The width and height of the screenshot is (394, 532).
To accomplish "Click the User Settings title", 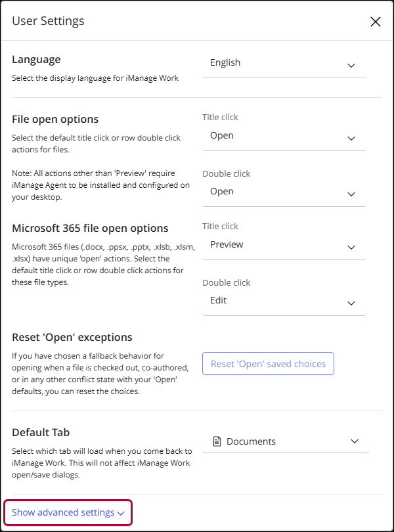I will coord(48,21).
